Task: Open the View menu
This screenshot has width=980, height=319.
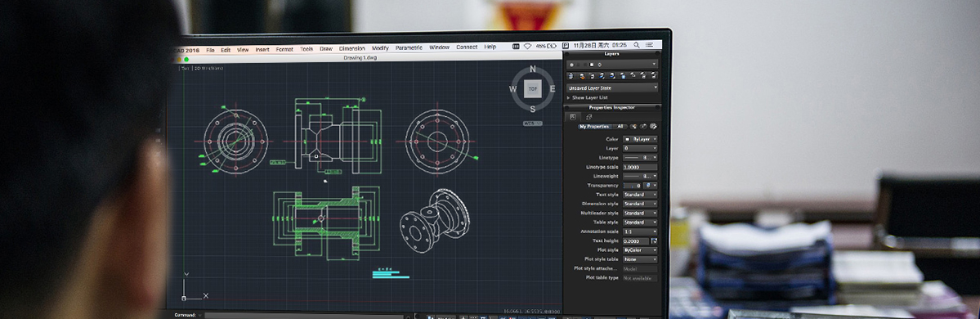Action: pyautogui.click(x=243, y=49)
